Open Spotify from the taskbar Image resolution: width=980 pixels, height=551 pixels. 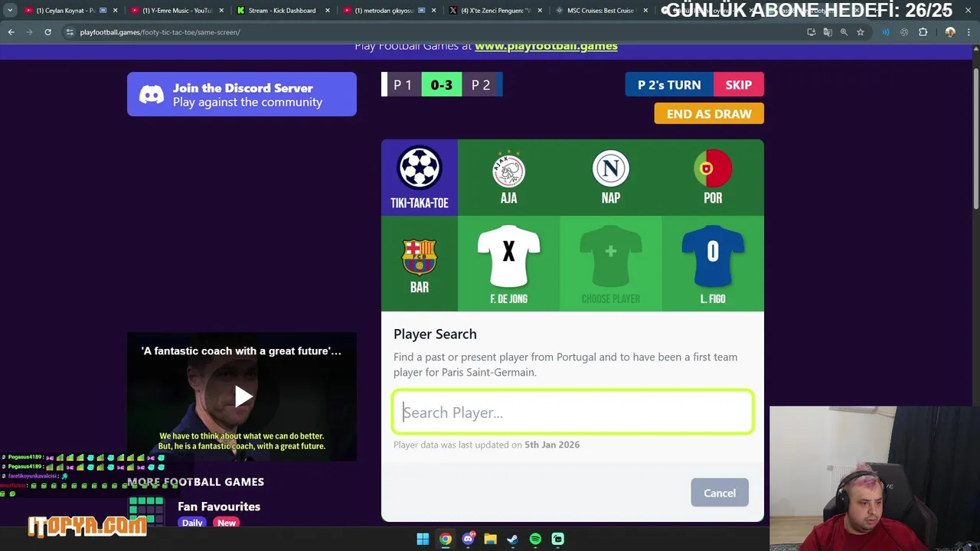pyautogui.click(x=535, y=539)
